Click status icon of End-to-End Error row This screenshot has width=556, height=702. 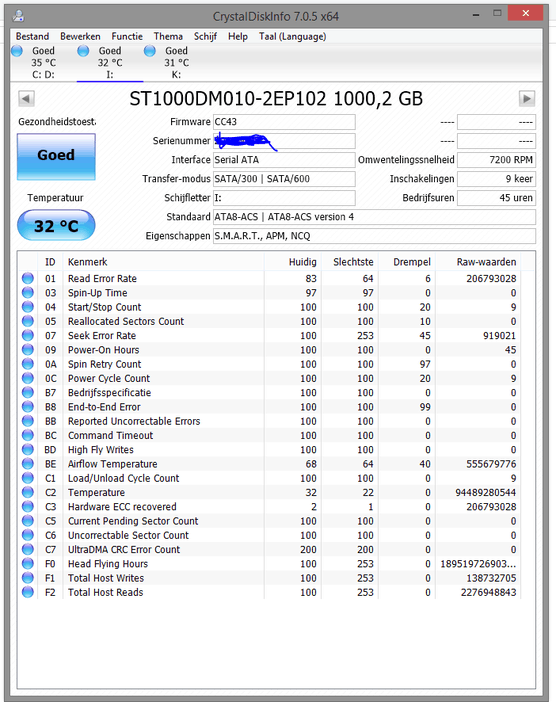coord(28,407)
